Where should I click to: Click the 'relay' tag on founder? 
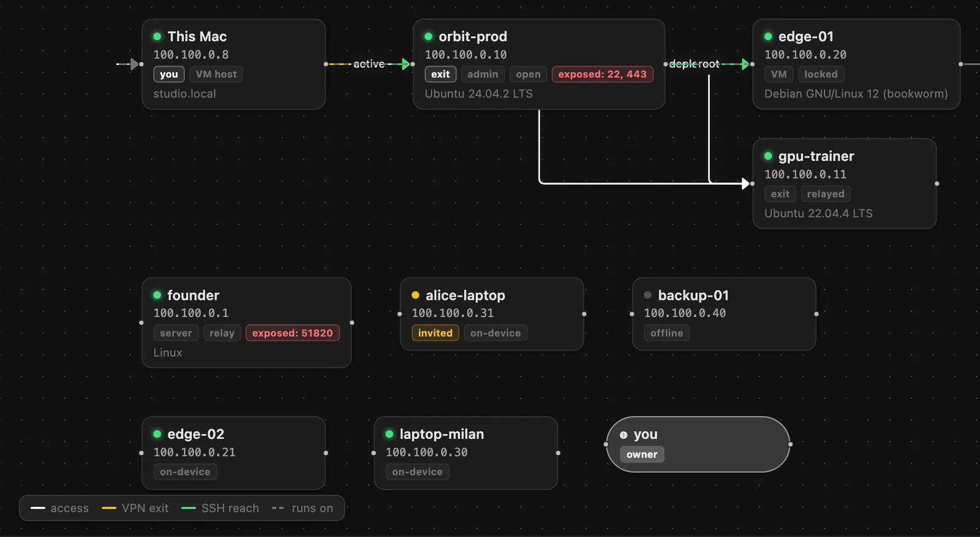pyautogui.click(x=222, y=333)
